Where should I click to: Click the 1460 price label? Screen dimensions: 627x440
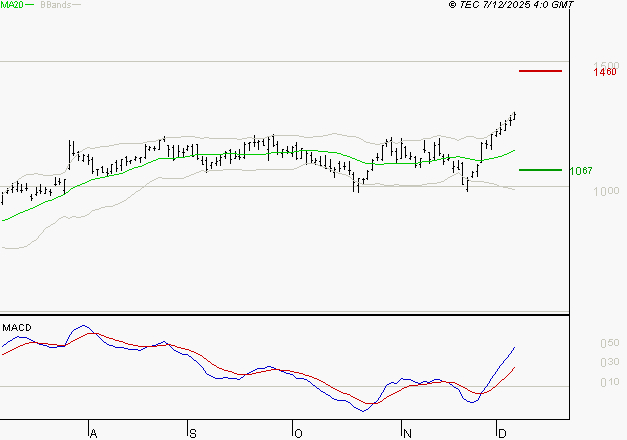tap(603, 72)
